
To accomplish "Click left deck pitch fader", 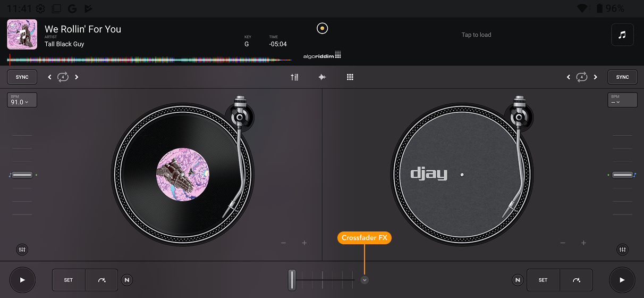I will coord(22,175).
